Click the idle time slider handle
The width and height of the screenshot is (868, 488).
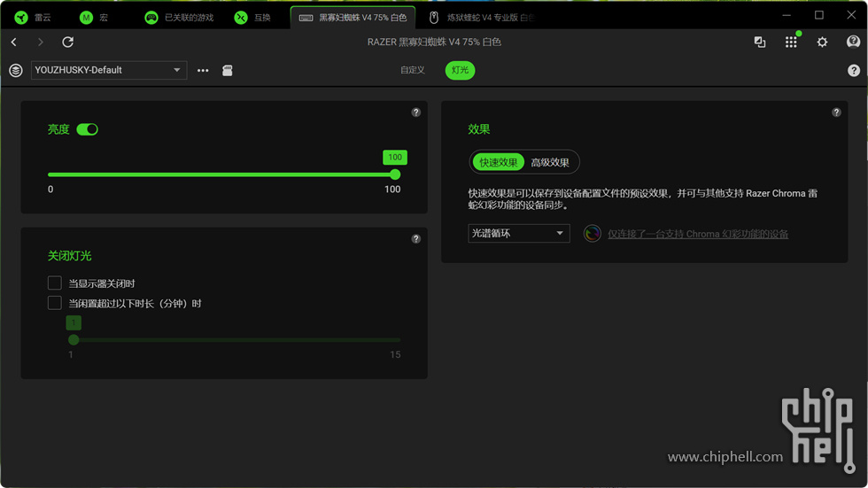click(x=74, y=340)
